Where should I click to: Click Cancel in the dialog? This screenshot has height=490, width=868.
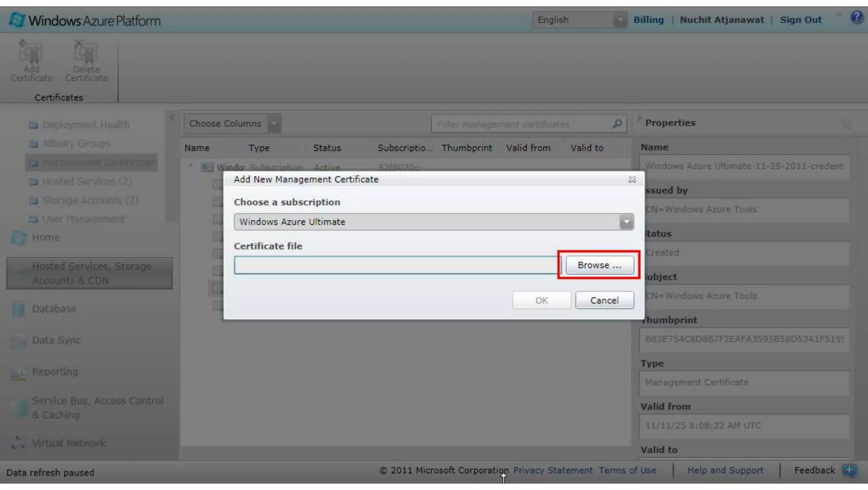pos(604,300)
